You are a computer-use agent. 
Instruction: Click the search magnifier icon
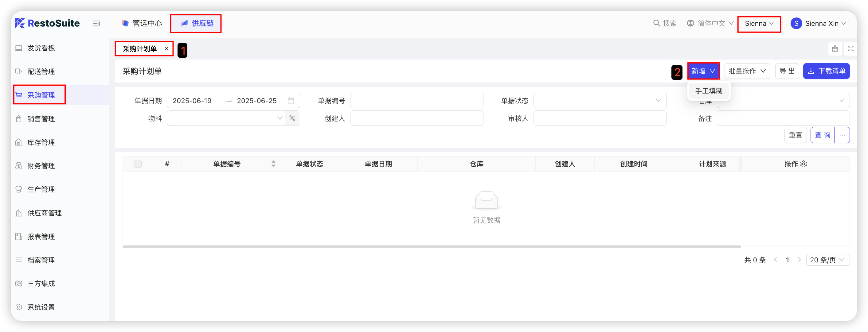pyautogui.click(x=656, y=23)
